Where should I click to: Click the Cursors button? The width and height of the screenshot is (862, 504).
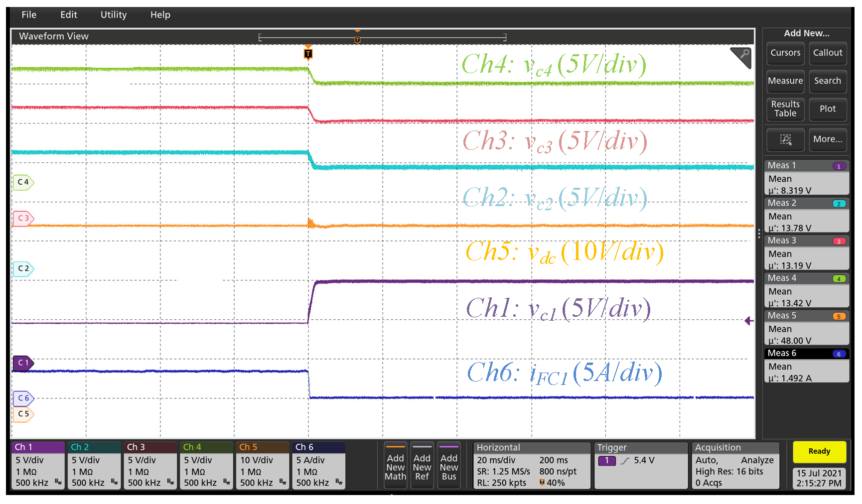tap(785, 53)
